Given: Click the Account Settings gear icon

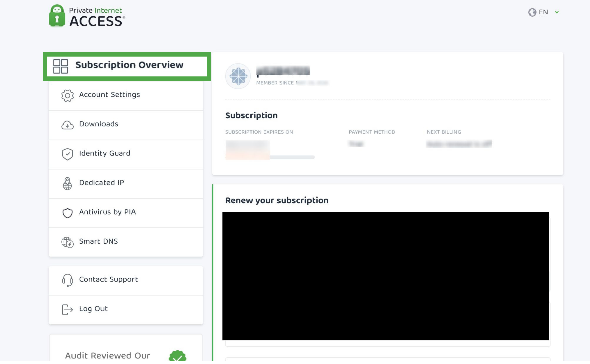Looking at the screenshot, I should pos(67,96).
